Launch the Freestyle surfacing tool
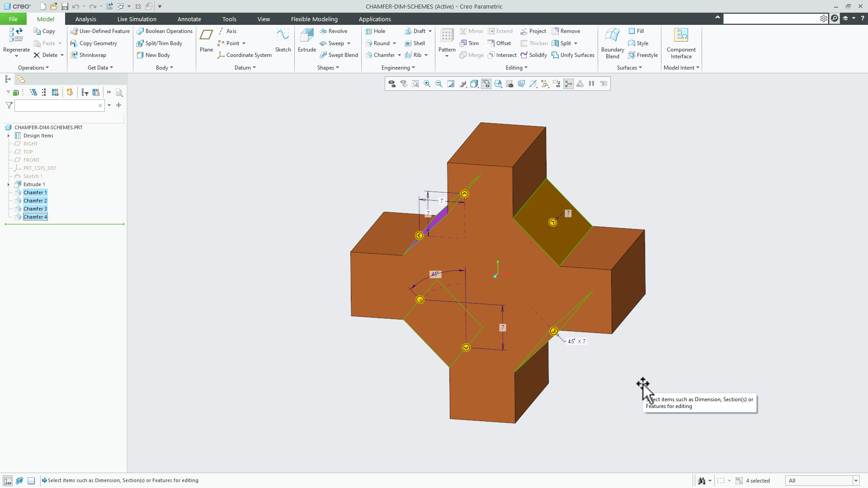Screen dimensions: 868x488 point(643,55)
